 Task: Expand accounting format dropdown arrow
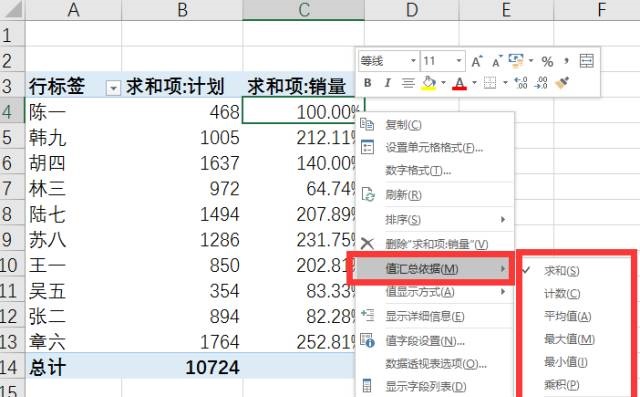point(531,61)
